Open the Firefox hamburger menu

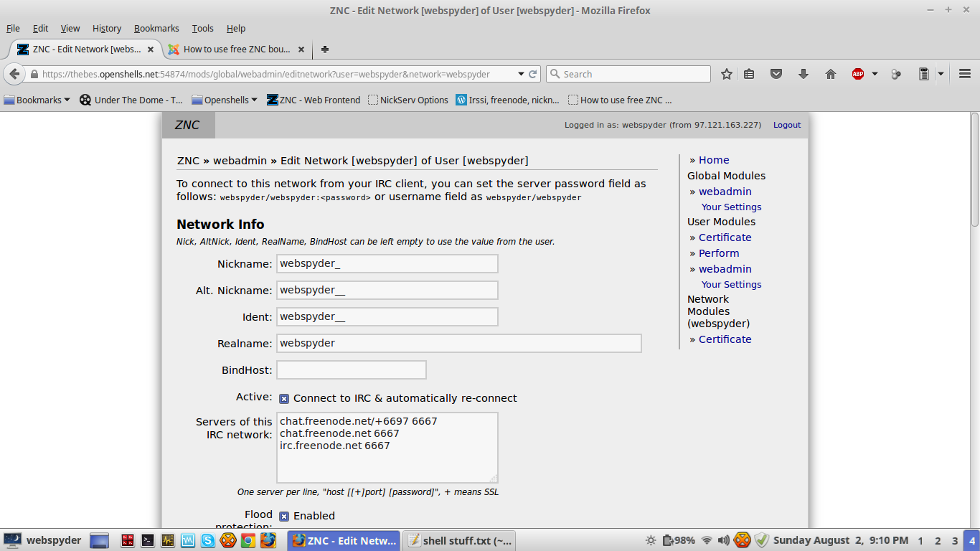pyautogui.click(x=965, y=74)
